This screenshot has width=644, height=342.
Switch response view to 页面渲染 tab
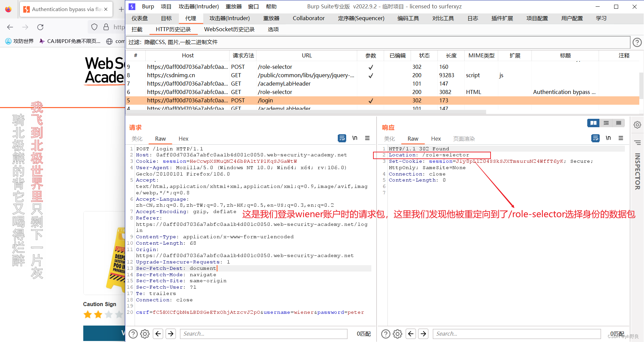click(x=464, y=139)
